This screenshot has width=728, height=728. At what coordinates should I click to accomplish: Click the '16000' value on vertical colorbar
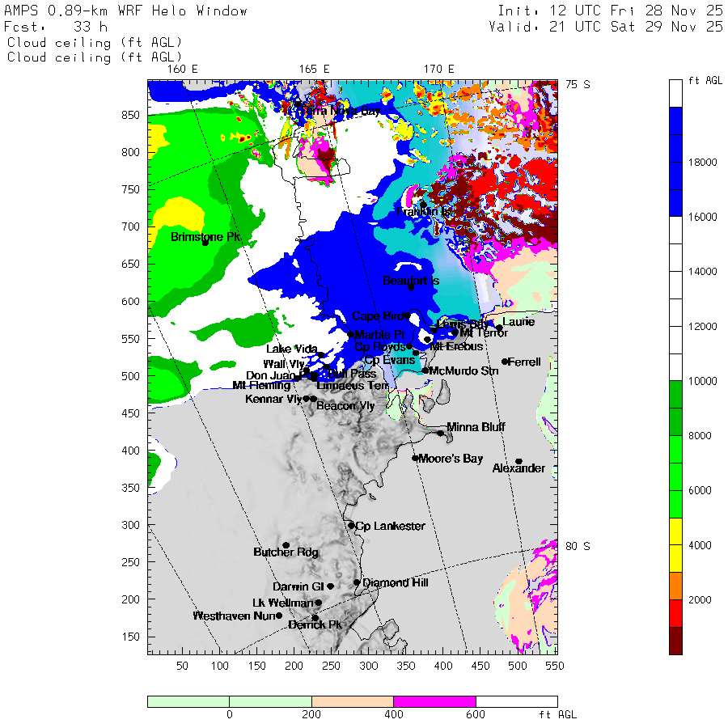point(702,217)
